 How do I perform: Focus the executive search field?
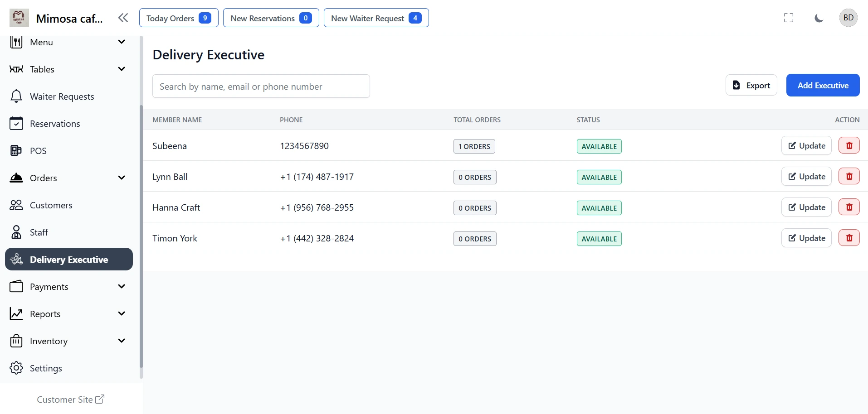click(x=261, y=87)
